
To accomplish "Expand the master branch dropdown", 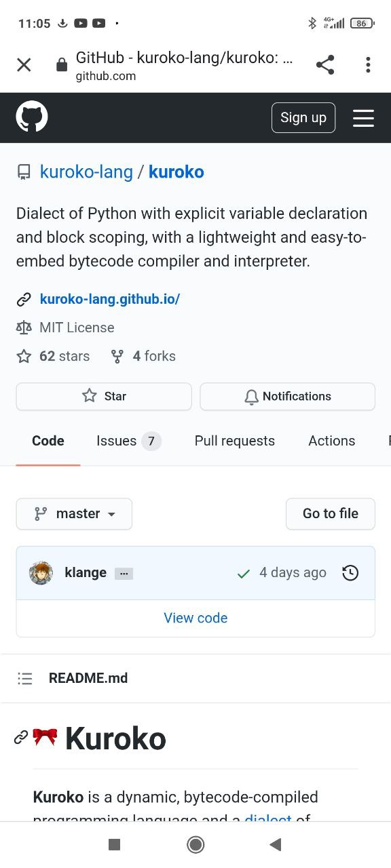I will [74, 514].
